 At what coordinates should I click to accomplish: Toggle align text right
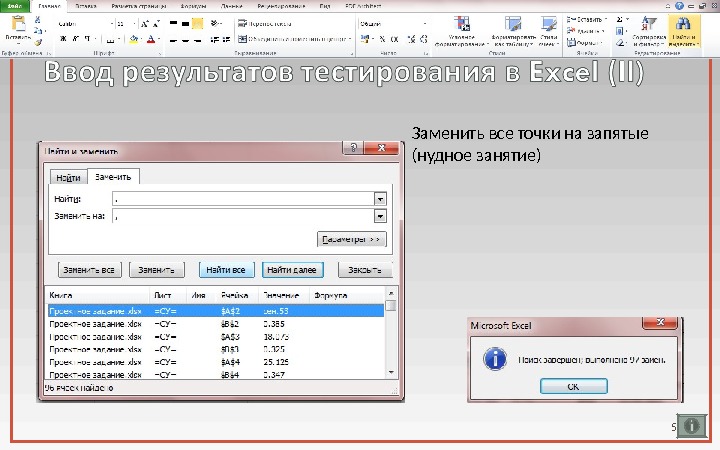[197, 39]
